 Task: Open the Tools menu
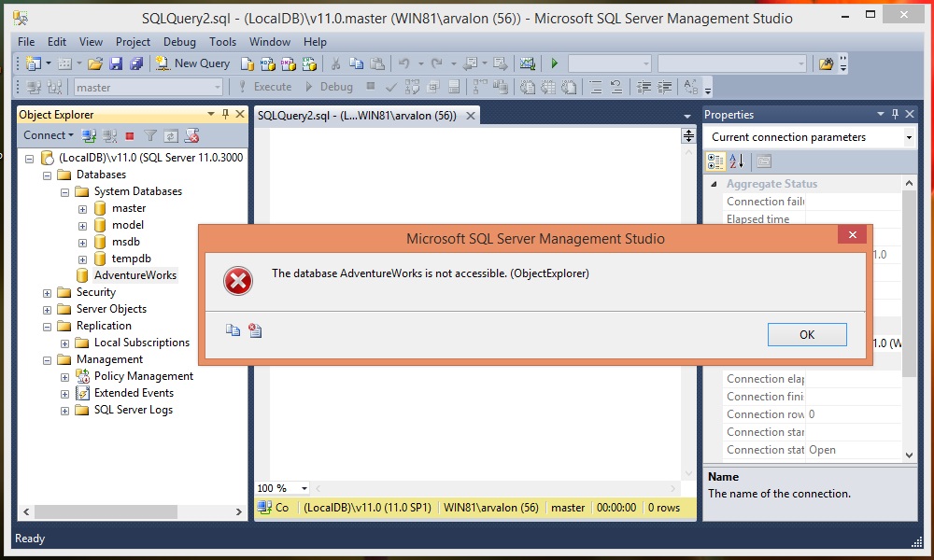223,42
